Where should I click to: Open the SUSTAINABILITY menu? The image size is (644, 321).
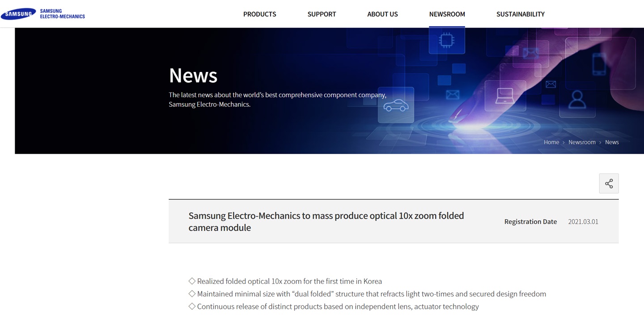tap(520, 14)
